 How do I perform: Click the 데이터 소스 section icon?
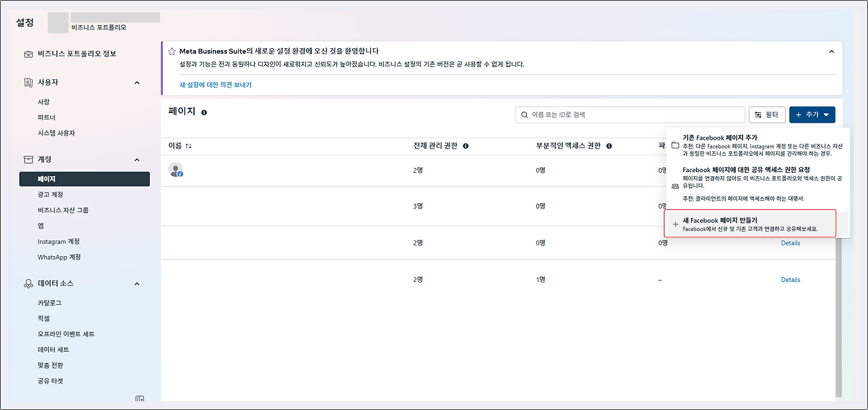pyautogui.click(x=28, y=284)
